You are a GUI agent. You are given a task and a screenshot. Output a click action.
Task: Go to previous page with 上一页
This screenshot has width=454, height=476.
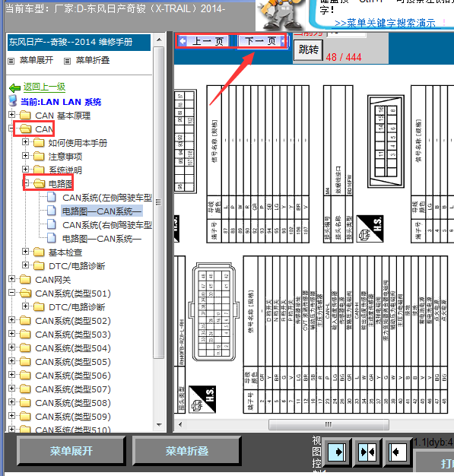tap(204, 41)
